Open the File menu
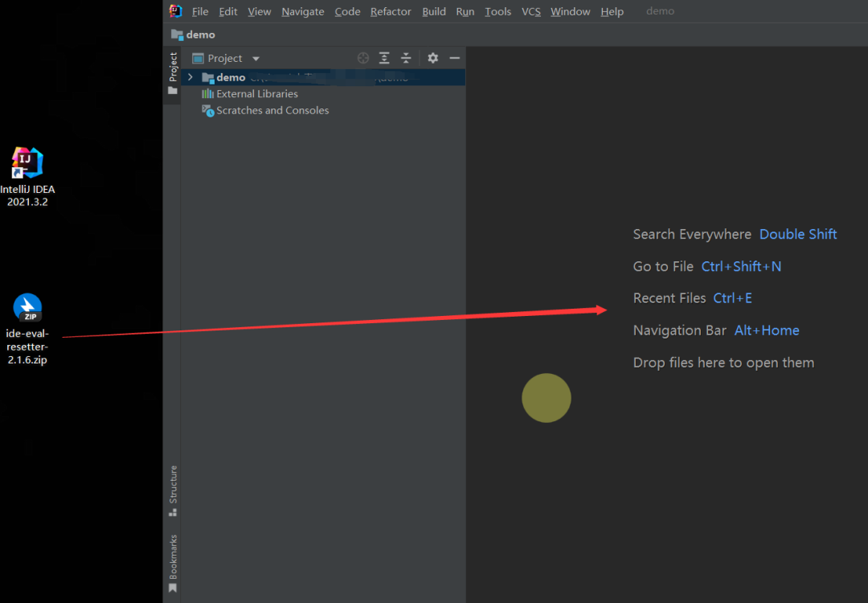Screen dimensions: 868x603 200,11
